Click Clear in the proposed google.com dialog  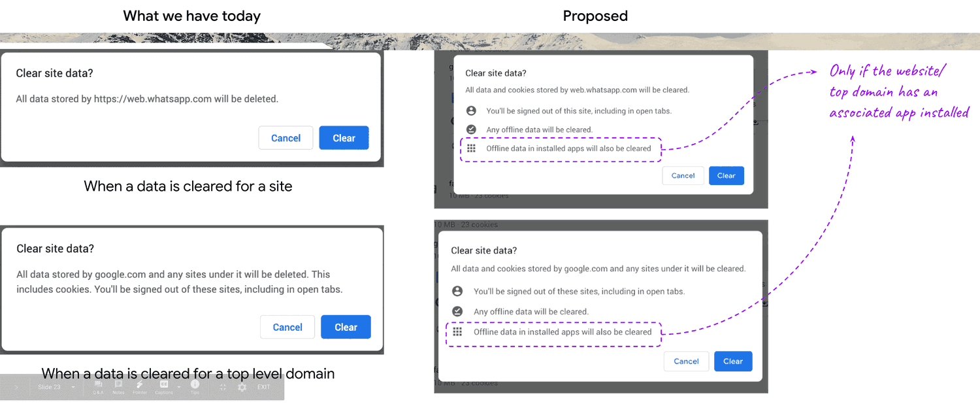coord(732,362)
